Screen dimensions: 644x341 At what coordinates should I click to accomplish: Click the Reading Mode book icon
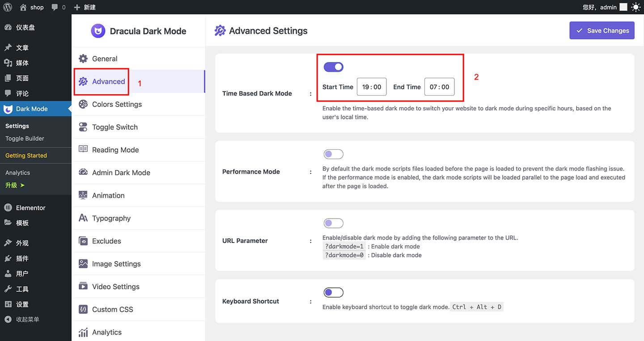click(83, 149)
